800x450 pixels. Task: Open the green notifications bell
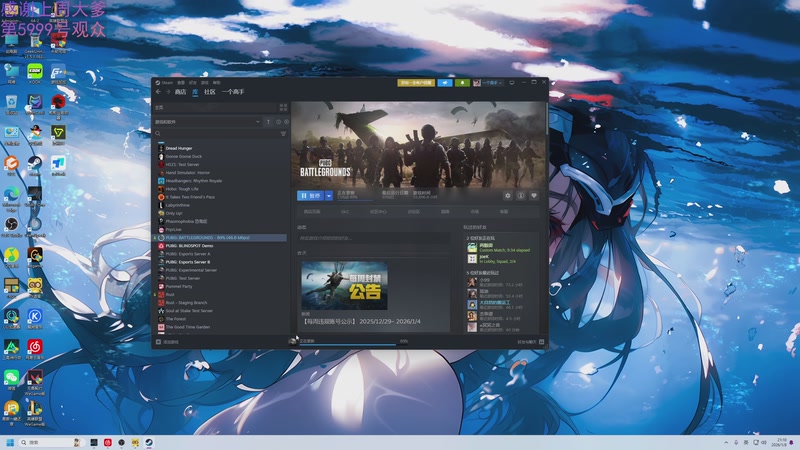pyautogui.click(x=462, y=82)
